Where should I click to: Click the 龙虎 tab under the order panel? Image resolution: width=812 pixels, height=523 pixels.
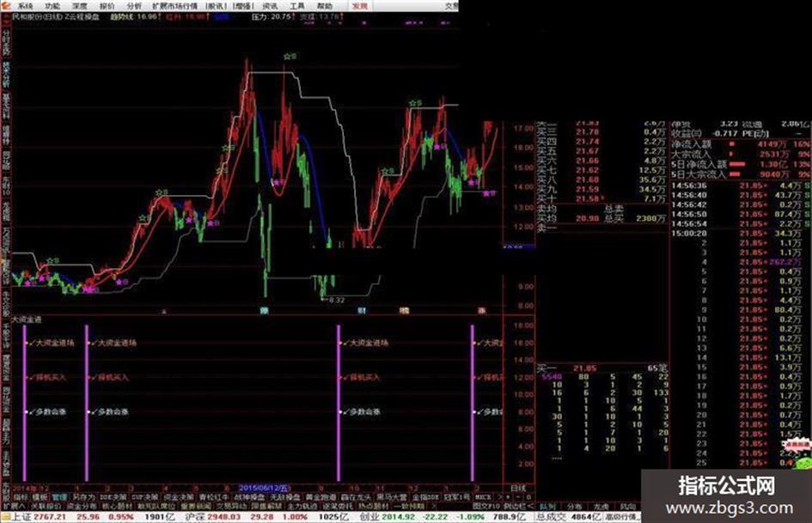pos(601,507)
